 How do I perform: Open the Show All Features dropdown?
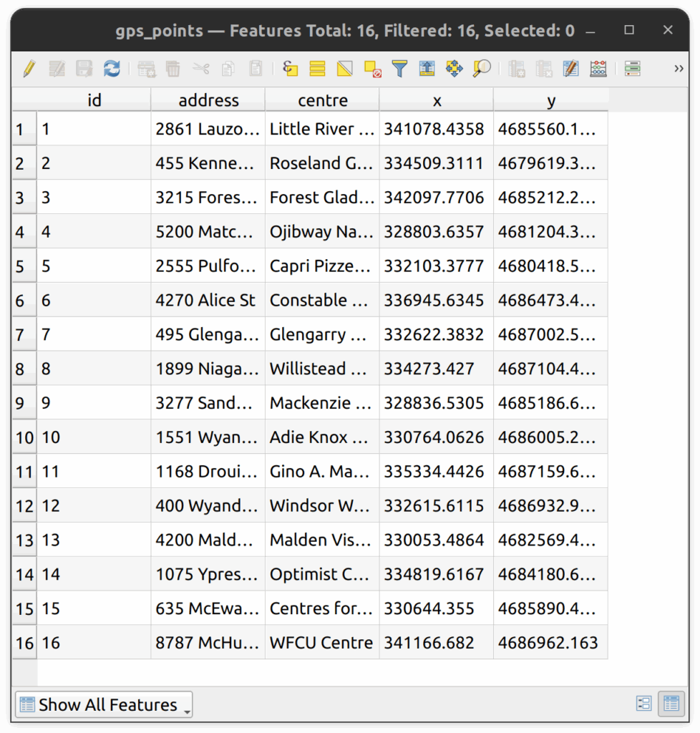point(104,704)
